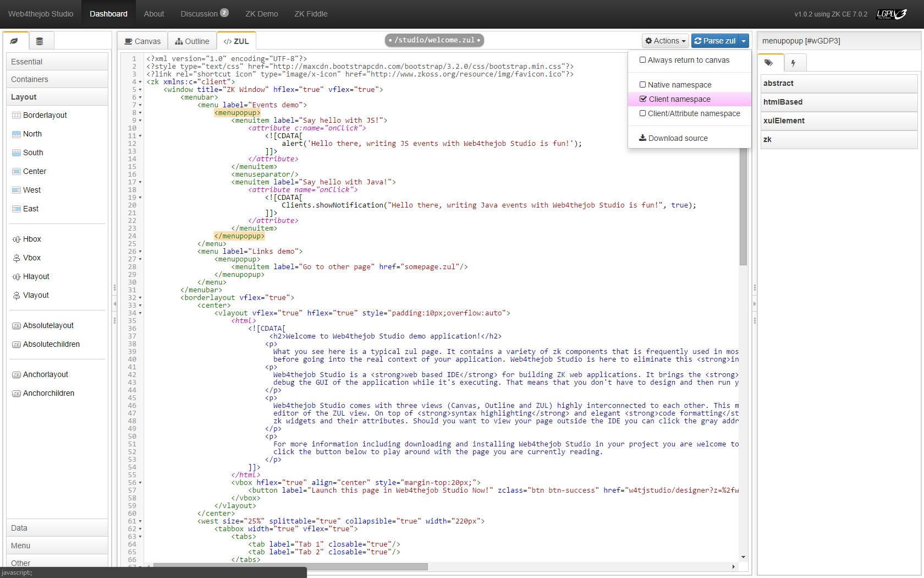924x578 pixels.
Task: Collapse the Layout palette section
Action: (x=57, y=97)
